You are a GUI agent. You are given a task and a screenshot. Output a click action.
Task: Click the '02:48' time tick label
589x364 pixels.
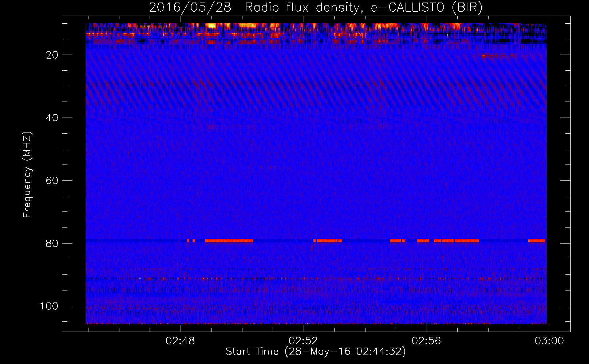pos(180,341)
